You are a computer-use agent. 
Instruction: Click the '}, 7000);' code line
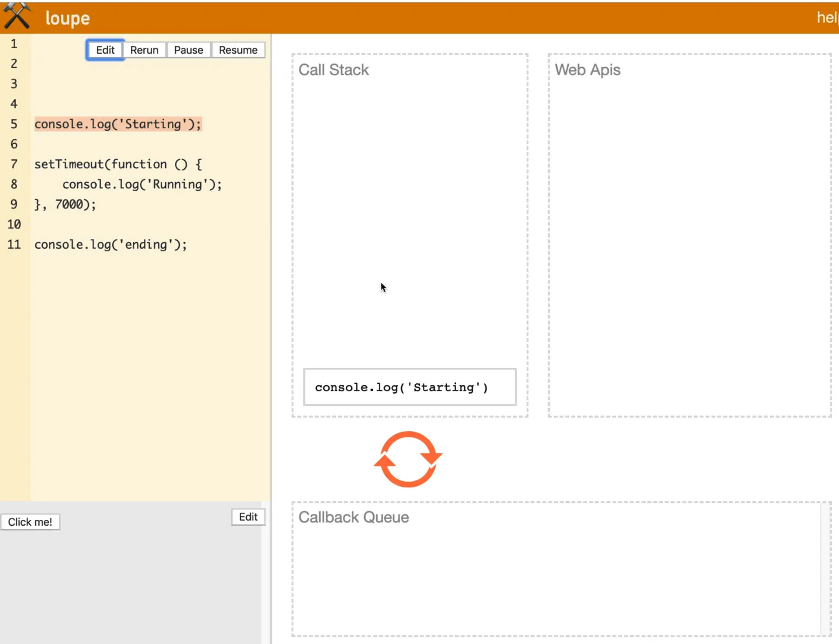(65, 205)
